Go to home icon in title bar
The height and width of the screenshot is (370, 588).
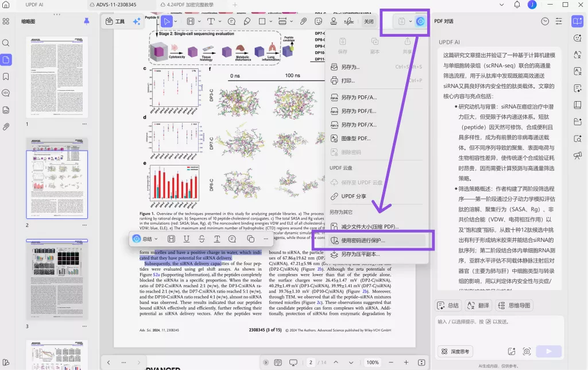(x=6, y=5)
